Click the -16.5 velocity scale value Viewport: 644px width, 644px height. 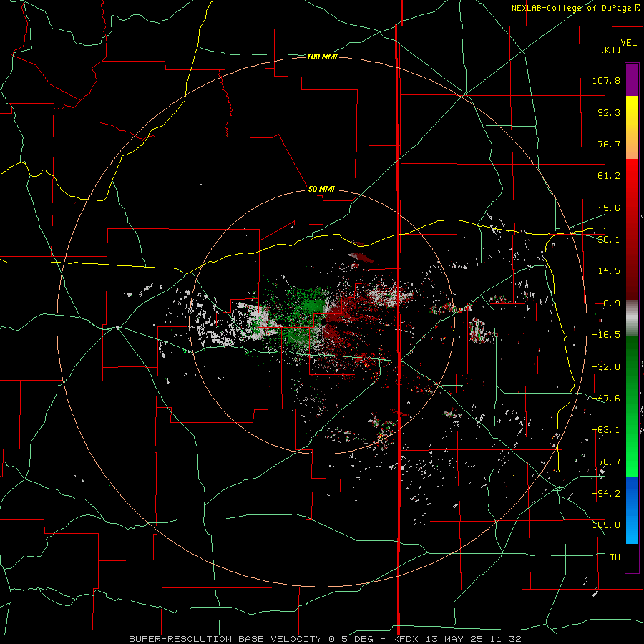(x=606, y=335)
